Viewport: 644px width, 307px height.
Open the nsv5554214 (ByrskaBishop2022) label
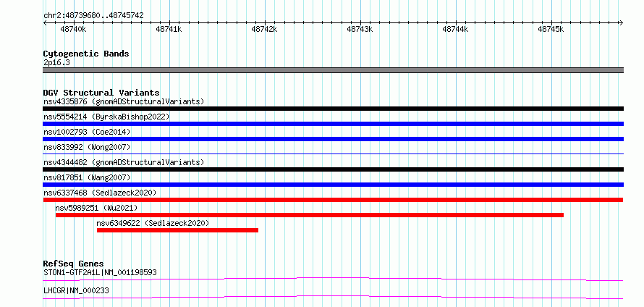106,117
